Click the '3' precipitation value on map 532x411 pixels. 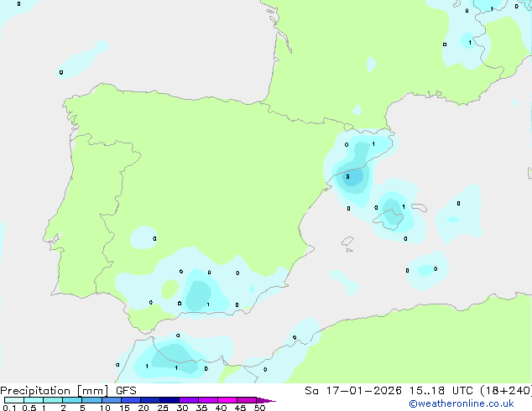(347, 177)
